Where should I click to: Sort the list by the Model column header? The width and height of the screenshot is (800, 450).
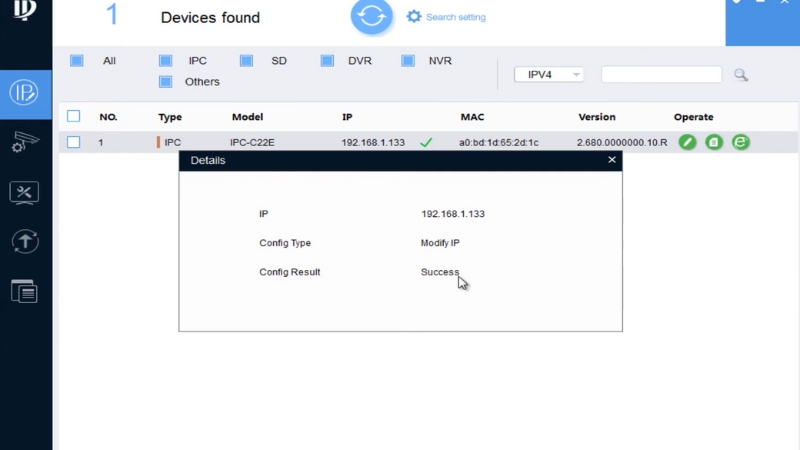[x=247, y=117]
